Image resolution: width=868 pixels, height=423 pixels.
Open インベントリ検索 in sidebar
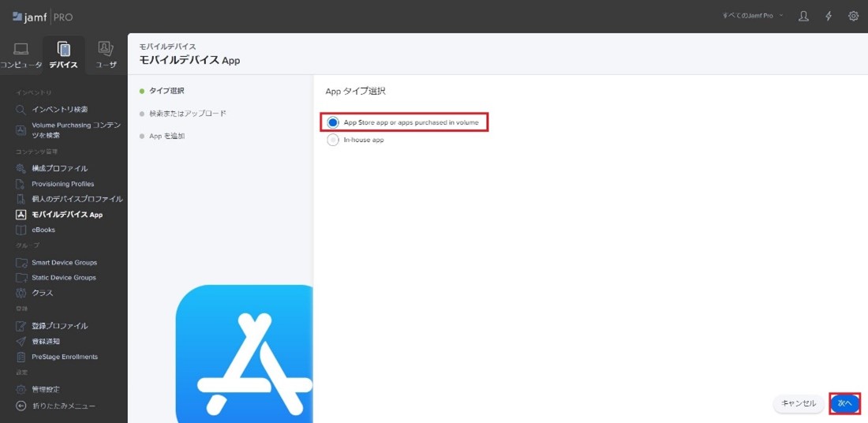pyautogui.click(x=60, y=110)
